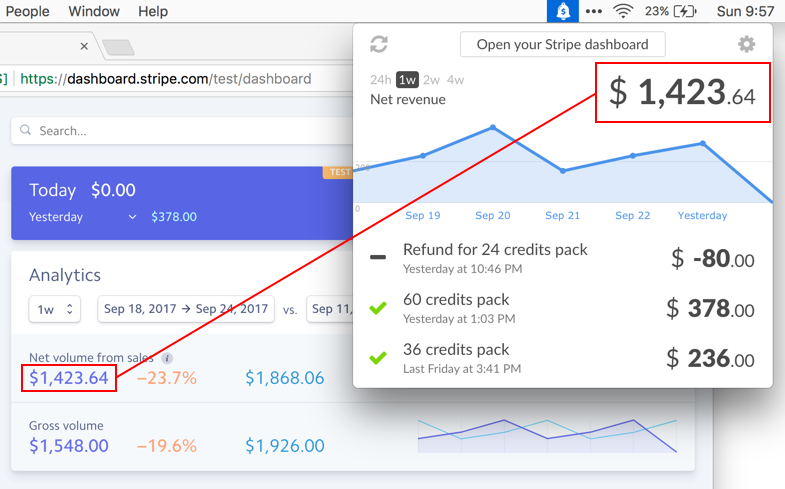Click the Stripe bell menu bar icon
This screenshot has height=489, width=785.
tap(563, 11)
